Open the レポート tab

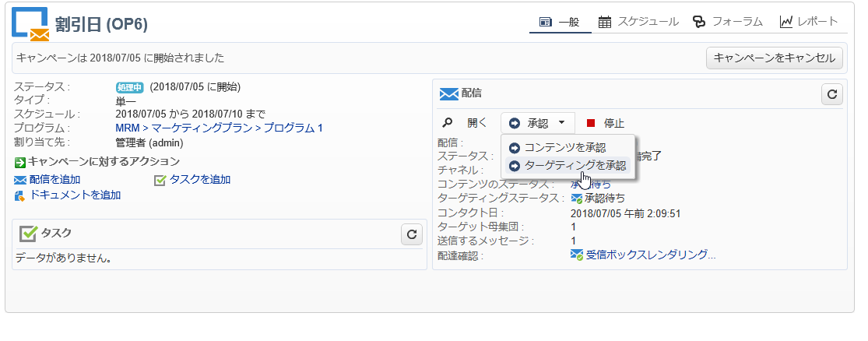809,22
